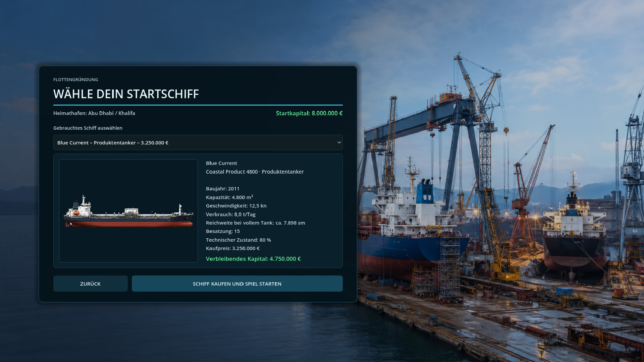The height and width of the screenshot is (362, 644).
Task: Click the Heimathafen: Abu Dhabi / Khalifa text
Action: pos(94,113)
